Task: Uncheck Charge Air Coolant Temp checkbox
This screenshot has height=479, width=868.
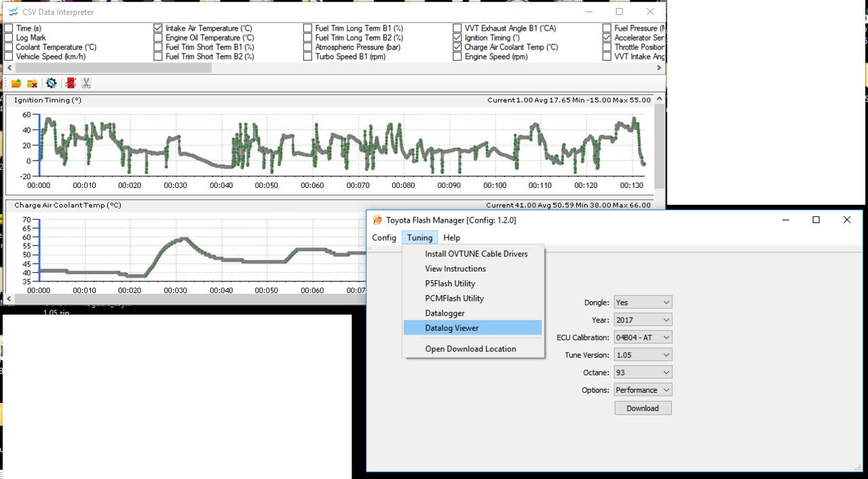Action: coord(457,47)
